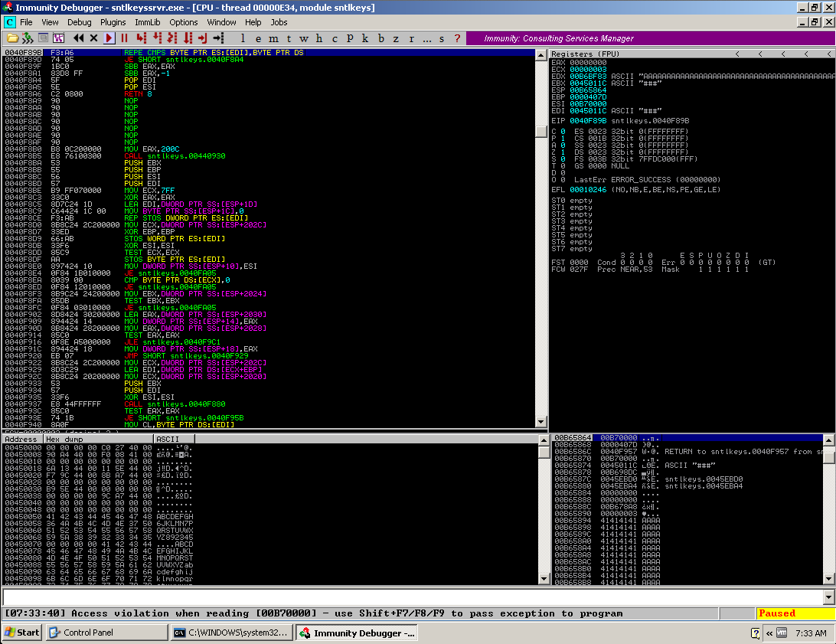Show Windows list with the w icon
Screen dimensions: 836x644
[x=304, y=38]
